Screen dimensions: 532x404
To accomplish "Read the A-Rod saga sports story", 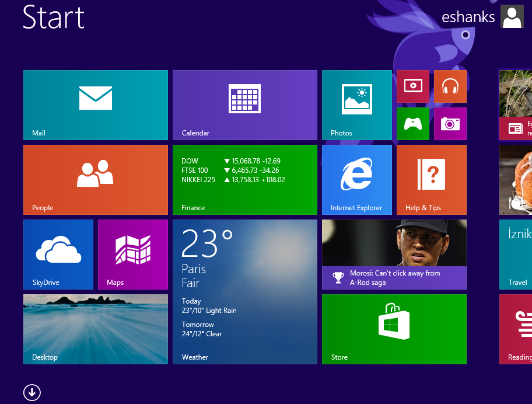I will [x=394, y=255].
